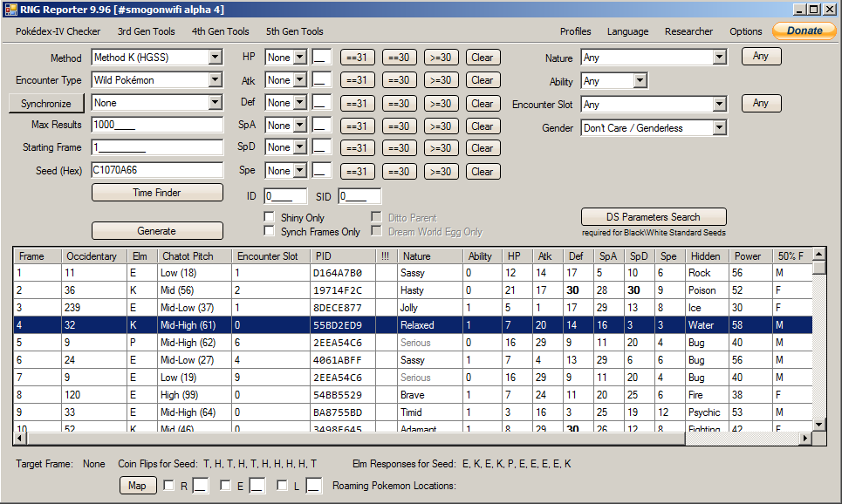Image resolution: width=842 pixels, height=504 pixels.
Task: Enable the Shiny Only checkbox
Action: [270, 217]
